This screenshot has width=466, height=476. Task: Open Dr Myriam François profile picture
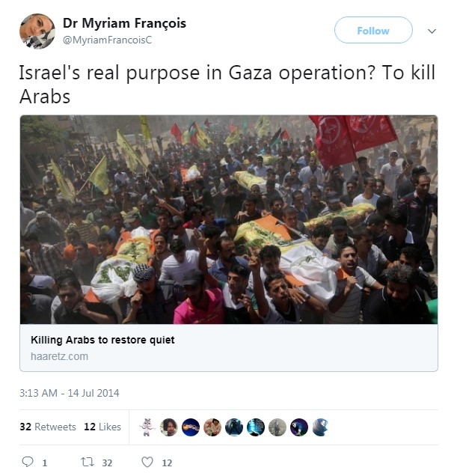(x=37, y=31)
